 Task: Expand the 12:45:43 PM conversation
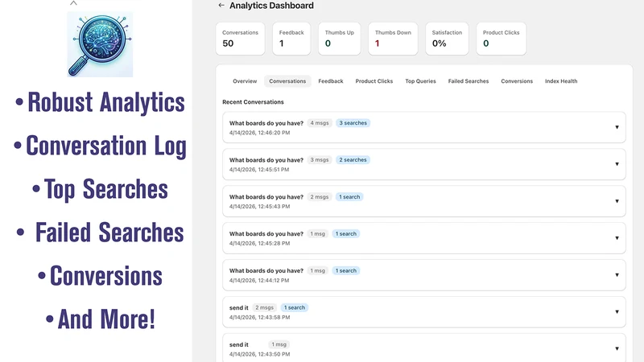(x=617, y=201)
